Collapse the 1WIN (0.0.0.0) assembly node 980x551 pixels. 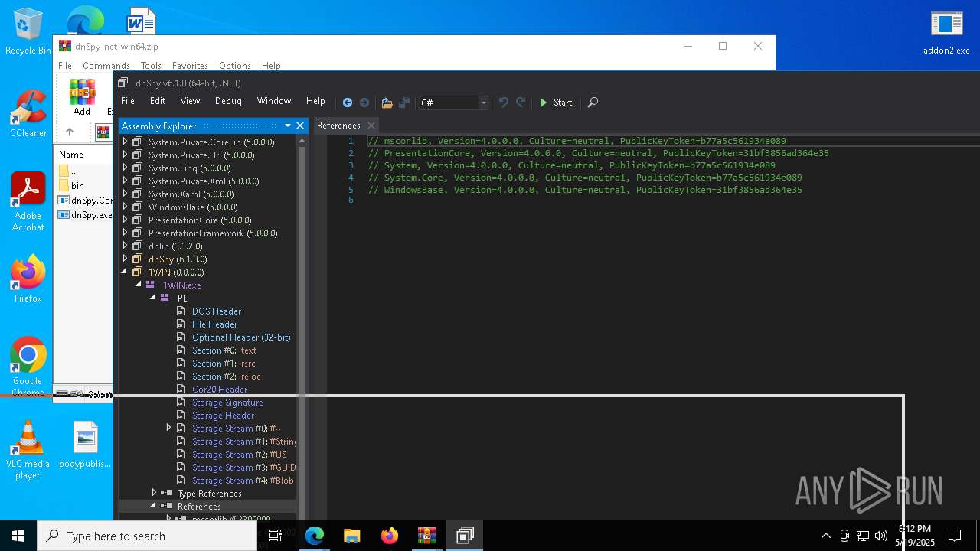coord(125,272)
